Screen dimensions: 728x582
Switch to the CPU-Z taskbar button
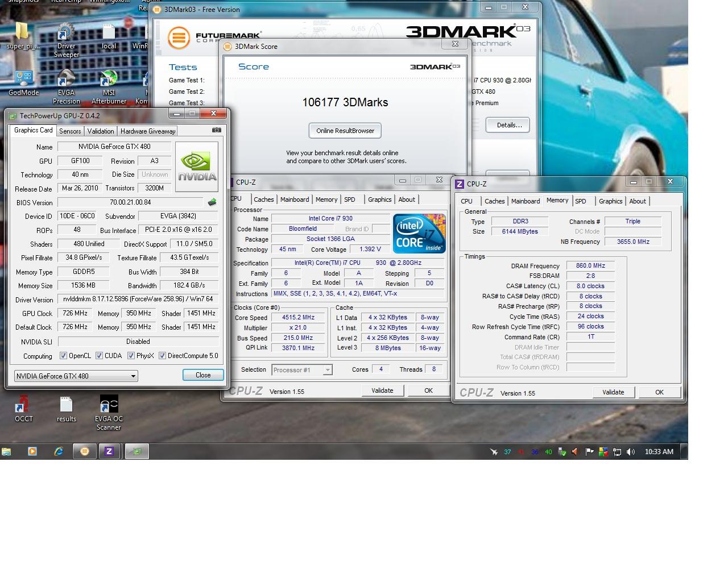click(x=109, y=451)
